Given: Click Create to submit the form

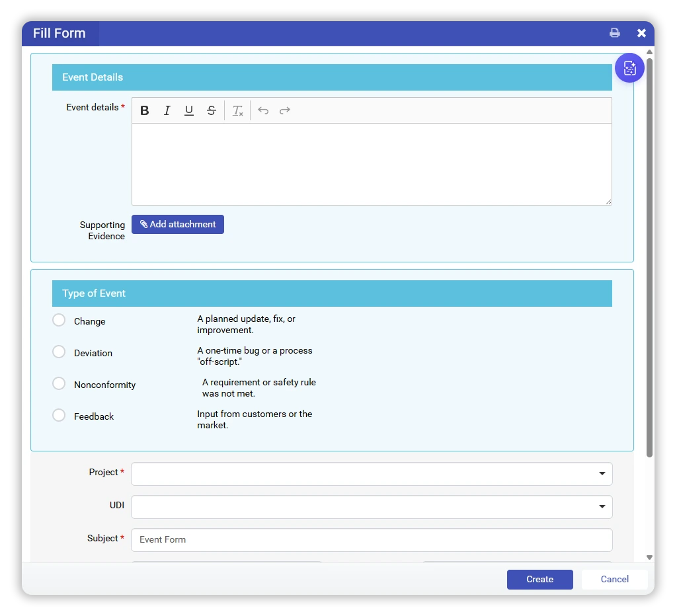Looking at the screenshot, I should coord(539,579).
